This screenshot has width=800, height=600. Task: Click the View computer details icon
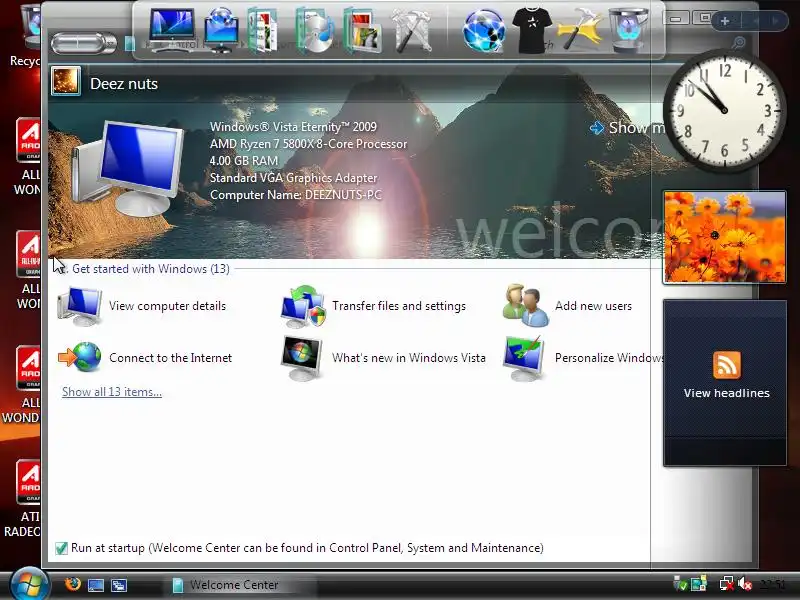coord(80,306)
